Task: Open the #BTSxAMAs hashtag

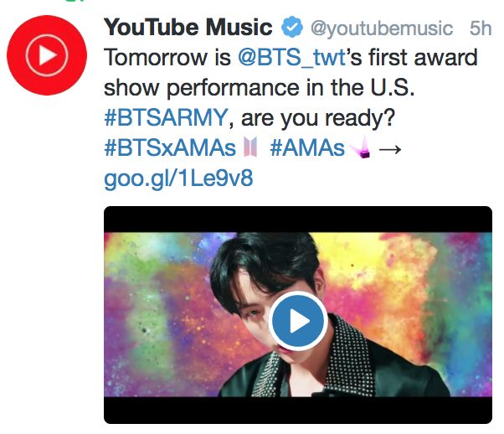Action: tap(170, 148)
